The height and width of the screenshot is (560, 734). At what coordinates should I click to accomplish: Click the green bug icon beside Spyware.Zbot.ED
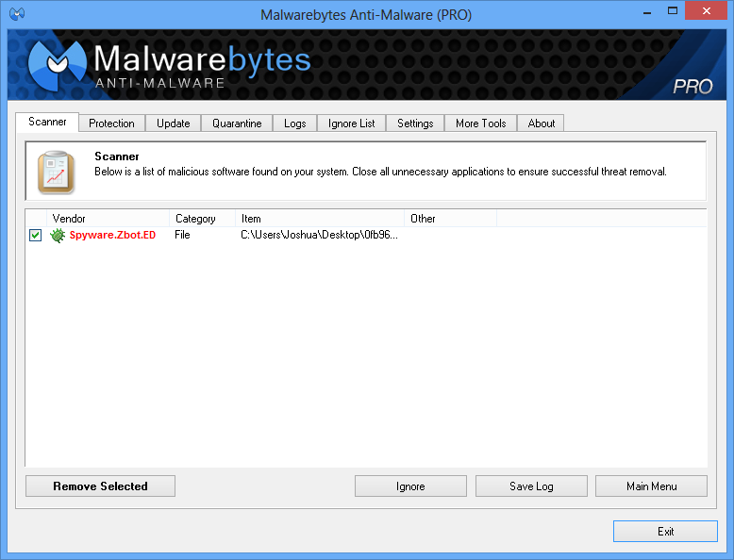pos(58,235)
